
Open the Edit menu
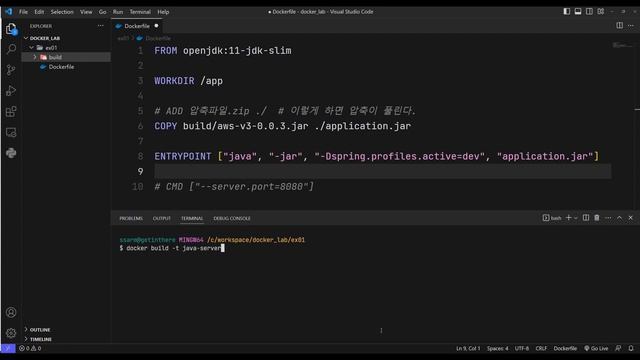pos(39,12)
